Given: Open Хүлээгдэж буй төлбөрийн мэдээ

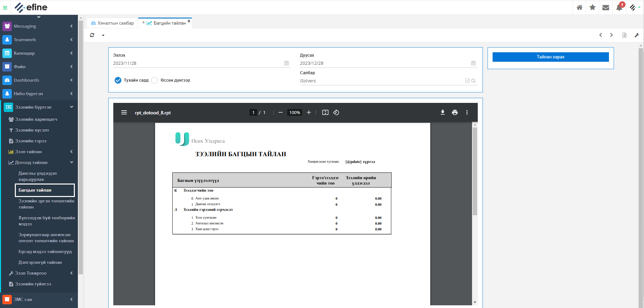Looking at the screenshot, I should coord(47,221).
